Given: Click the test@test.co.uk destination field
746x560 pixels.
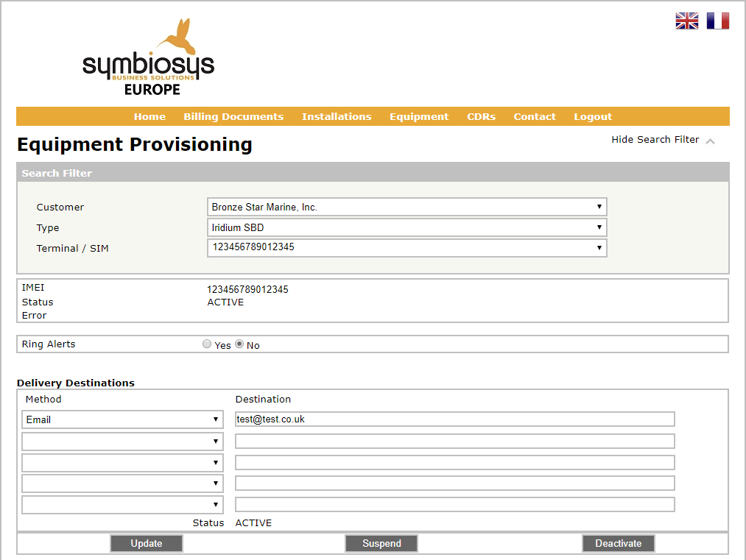Looking at the screenshot, I should coord(454,419).
